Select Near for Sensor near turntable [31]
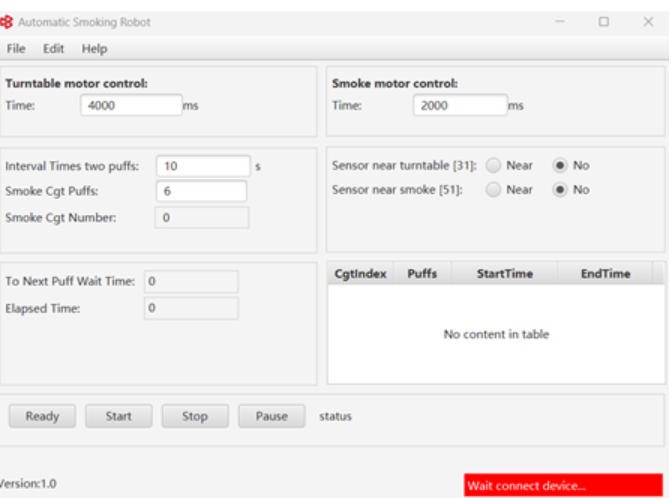Viewport: 671px width, 498px height. tap(493, 165)
